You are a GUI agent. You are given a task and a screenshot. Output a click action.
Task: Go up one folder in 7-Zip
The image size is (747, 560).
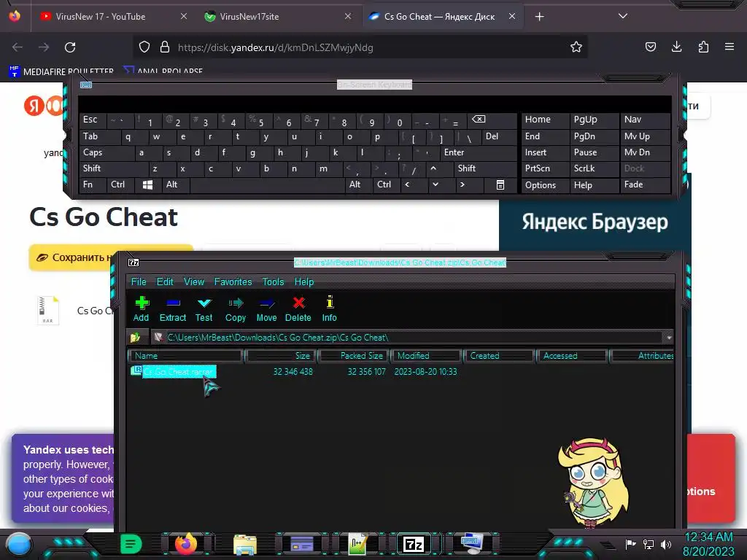pos(135,337)
